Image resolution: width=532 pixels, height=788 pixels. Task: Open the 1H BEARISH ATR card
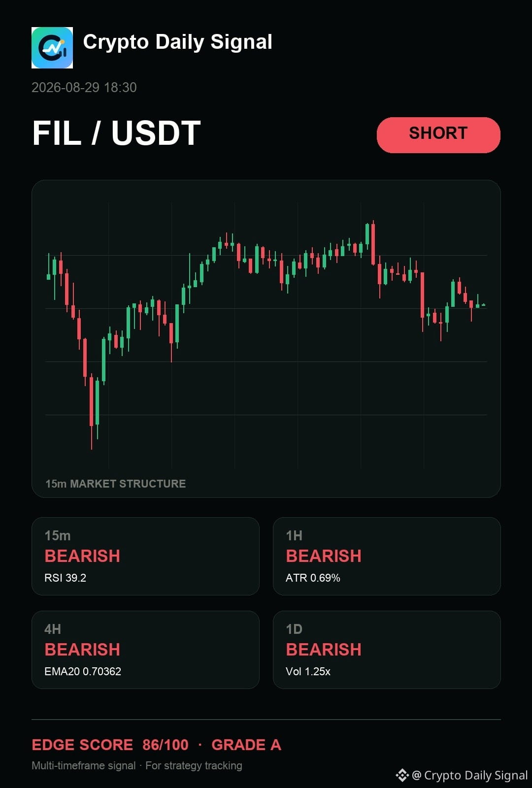click(x=387, y=556)
